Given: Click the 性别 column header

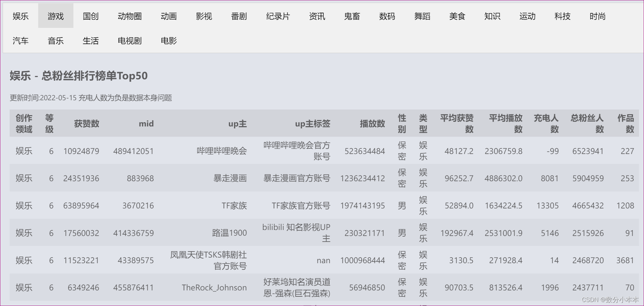Looking at the screenshot, I should [402, 123].
